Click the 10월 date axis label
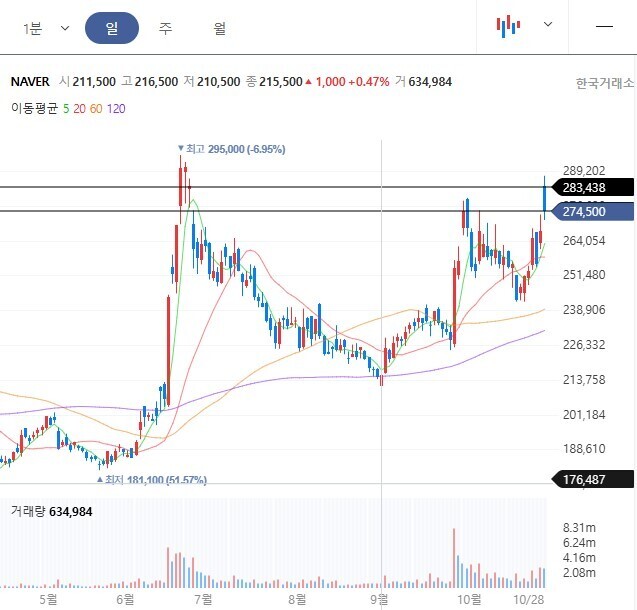Viewport: 637px width, 610px height. [x=469, y=599]
